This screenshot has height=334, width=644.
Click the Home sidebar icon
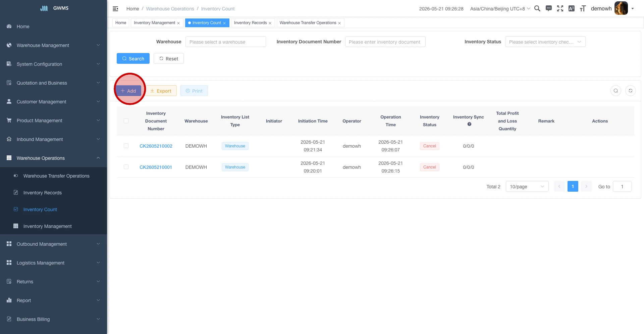[9, 26]
